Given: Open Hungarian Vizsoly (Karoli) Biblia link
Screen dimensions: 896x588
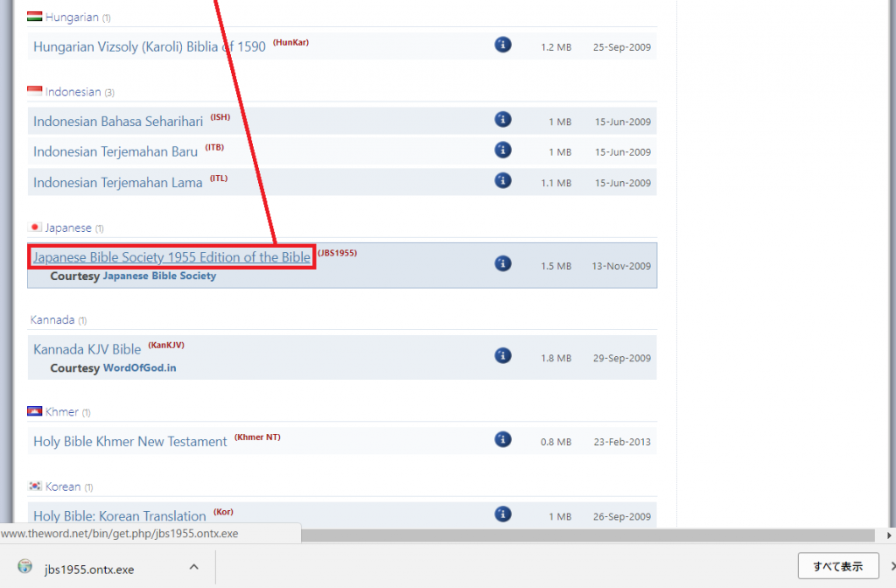Looking at the screenshot, I should click(x=150, y=47).
